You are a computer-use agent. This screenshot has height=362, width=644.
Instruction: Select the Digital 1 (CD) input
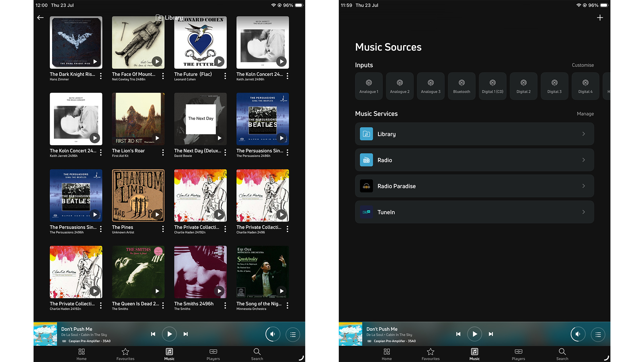pyautogui.click(x=493, y=86)
